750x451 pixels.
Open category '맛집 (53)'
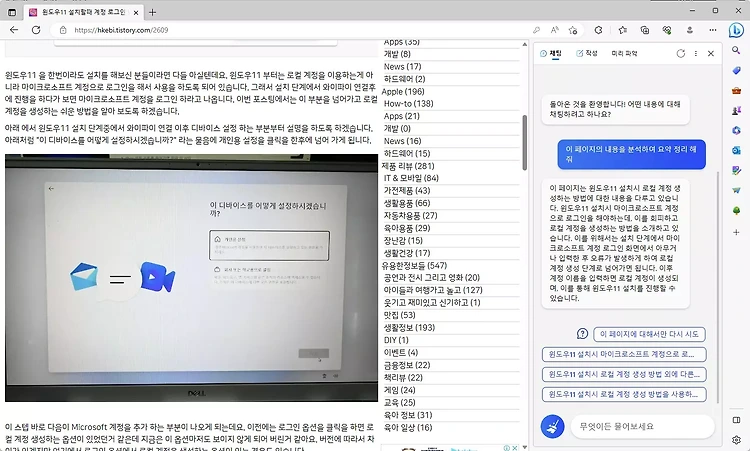point(399,315)
